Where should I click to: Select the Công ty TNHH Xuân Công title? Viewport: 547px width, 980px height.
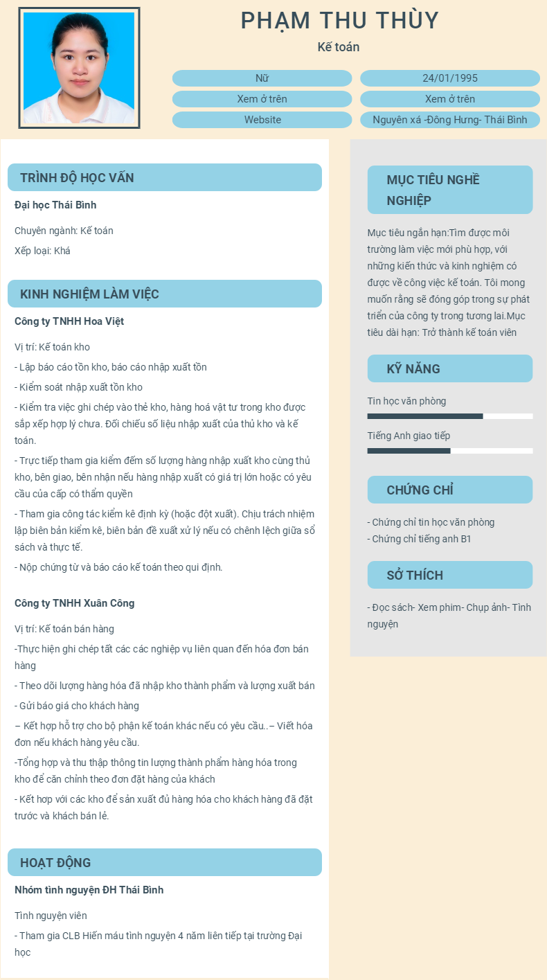tap(75, 603)
